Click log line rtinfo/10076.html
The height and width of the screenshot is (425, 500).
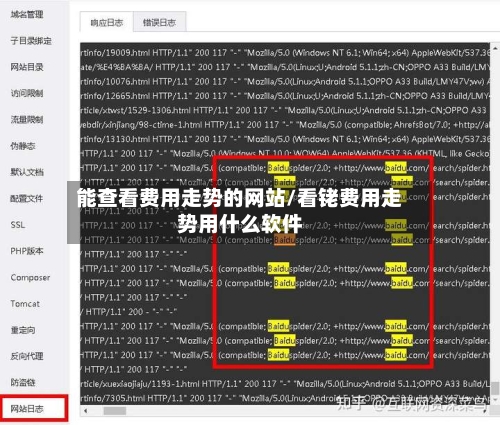click(x=285, y=81)
